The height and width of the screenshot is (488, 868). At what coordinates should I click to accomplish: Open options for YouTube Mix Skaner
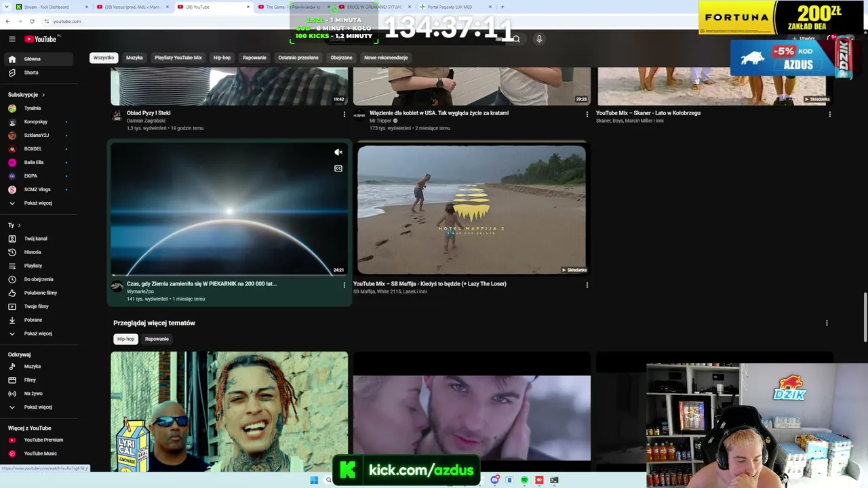click(x=830, y=115)
